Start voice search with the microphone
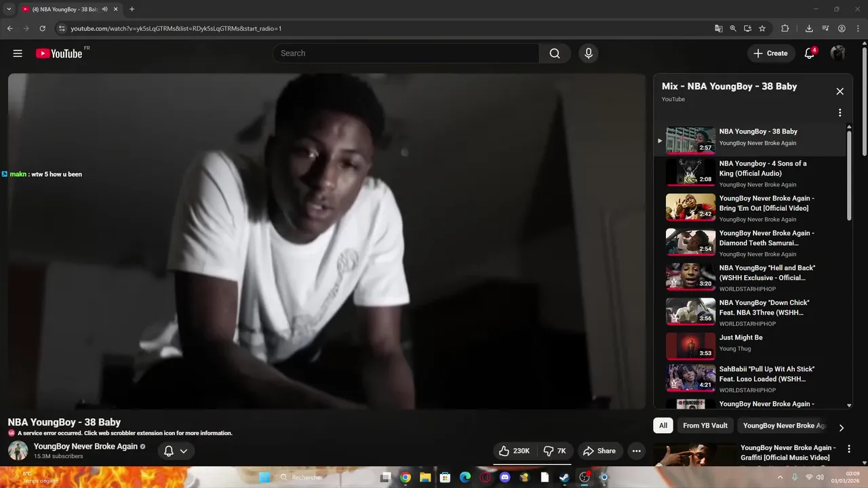 pos(588,54)
